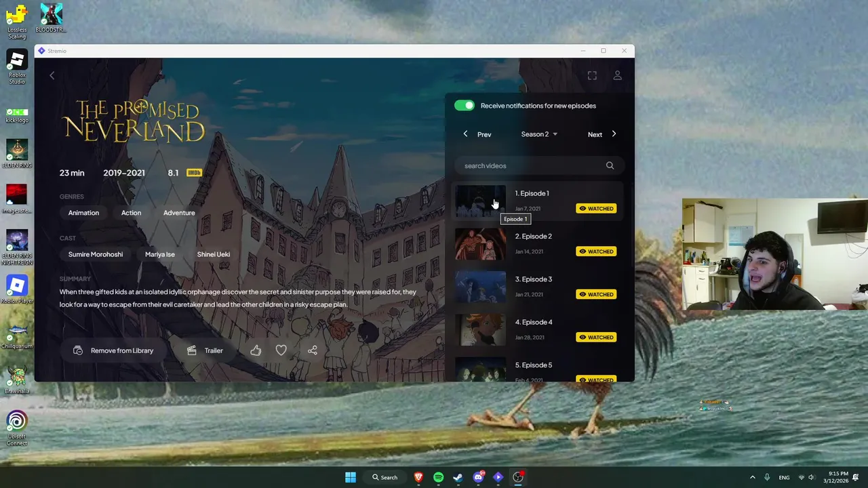Screen dimensions: 868x488
Task: Open Steam from taskbar
Action: (x=458, y=477)
